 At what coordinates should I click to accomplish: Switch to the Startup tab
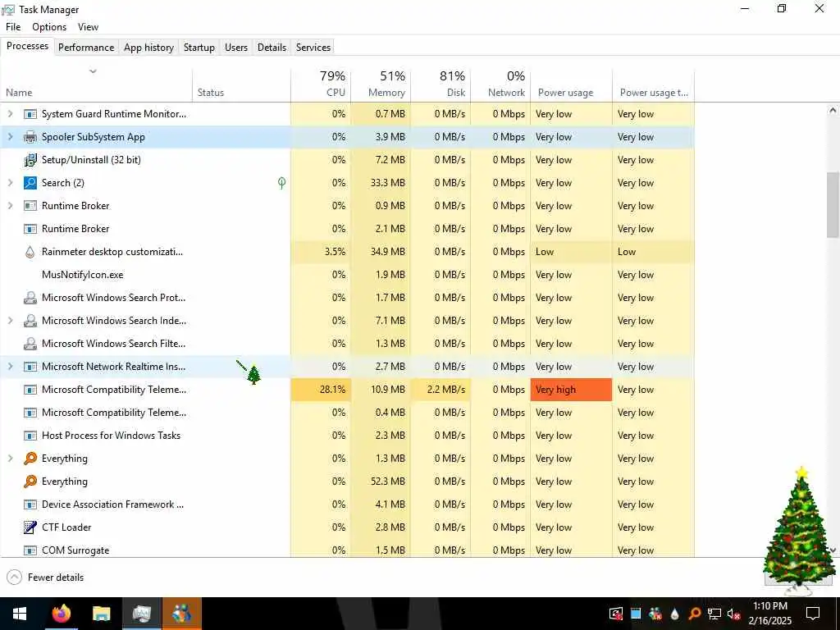point(199,47)
